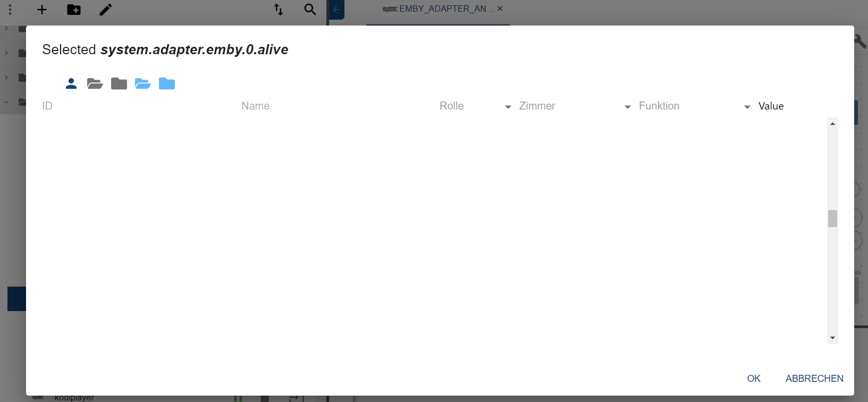The height and width of the screenshot is (402, 868).
Task: Click the scrollbar thumb in dialog list
Action: coord(832,219)
